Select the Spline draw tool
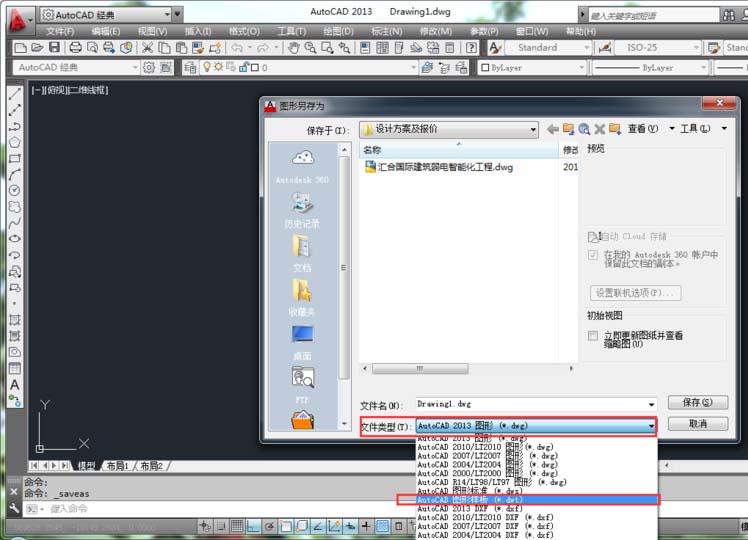This screenshot has height=540, width=748. coord(15,223)
